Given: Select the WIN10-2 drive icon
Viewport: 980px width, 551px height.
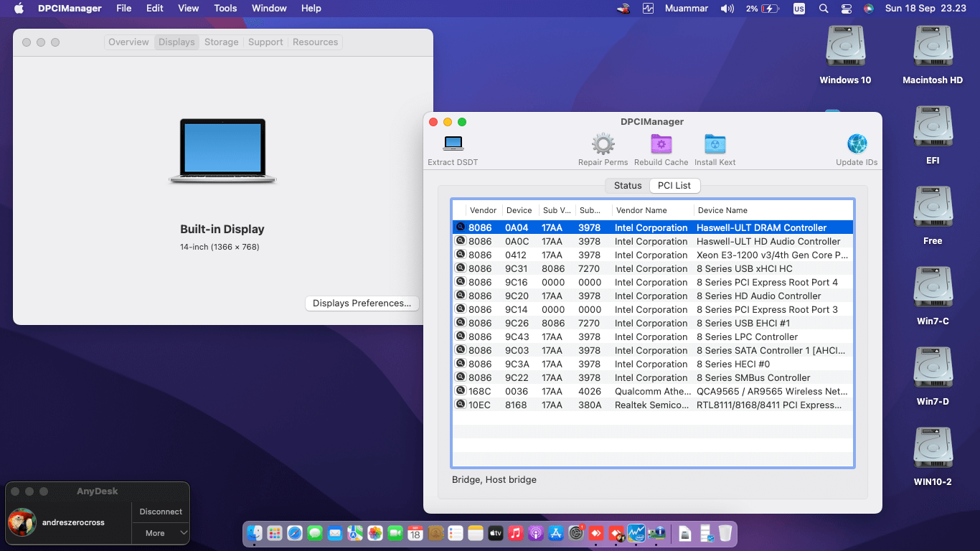Looking at the screenshot, I should pos(933,449).
